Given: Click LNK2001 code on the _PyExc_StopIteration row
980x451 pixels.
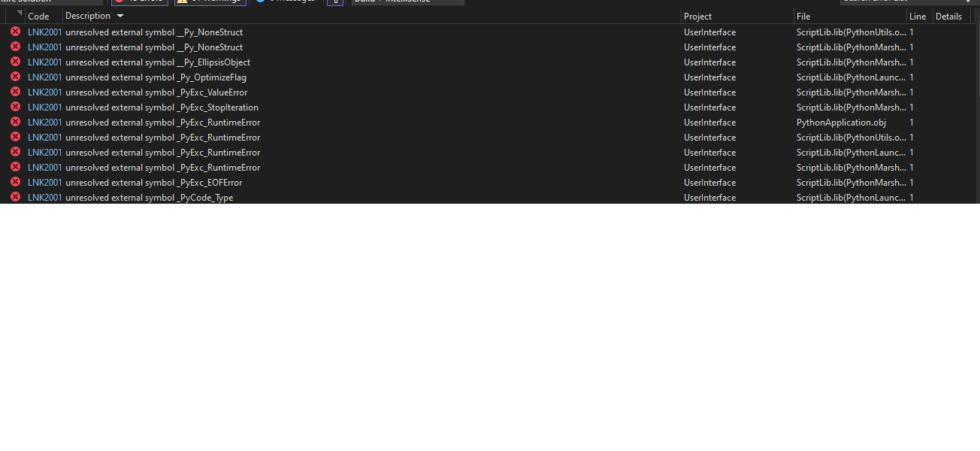Looking at the screenshot, I should click(x=45, y=107).
